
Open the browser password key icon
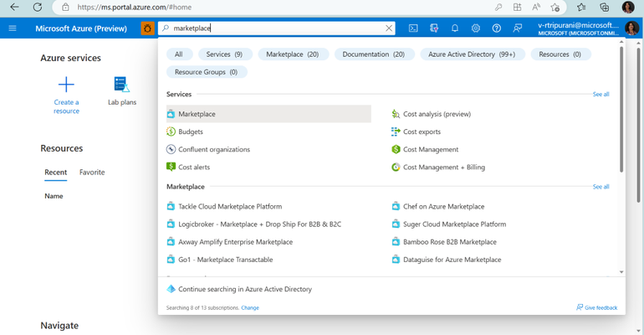(498, 7)
